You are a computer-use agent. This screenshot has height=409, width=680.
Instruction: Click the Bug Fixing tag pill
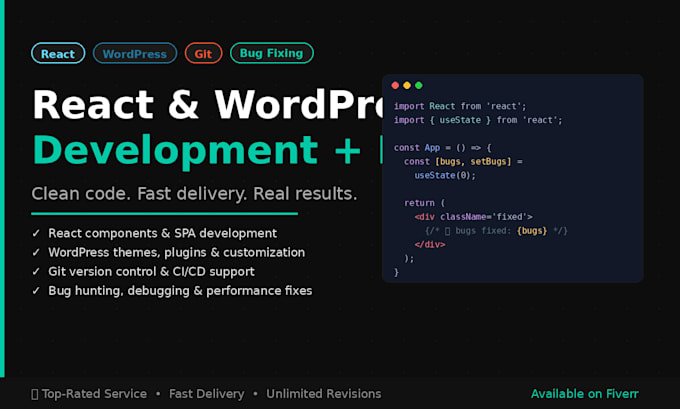(x=271, y=53)
